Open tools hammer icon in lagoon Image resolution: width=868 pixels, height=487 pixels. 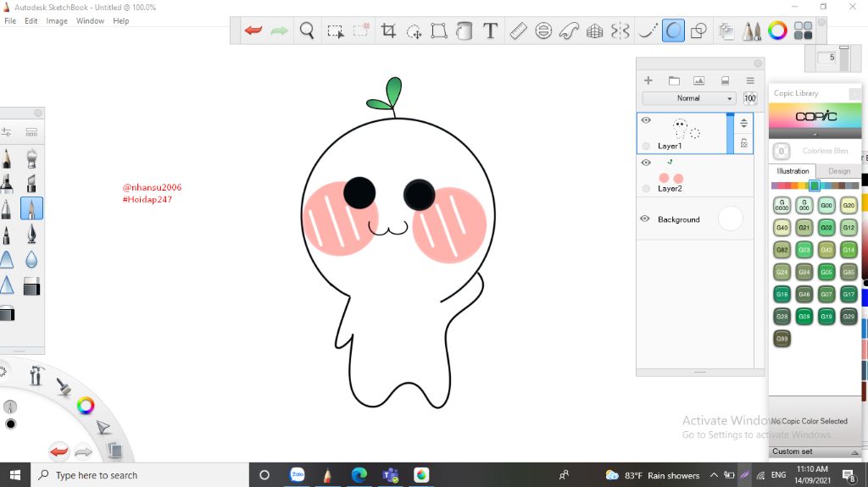pyautogui.click(x=36, y=375)
